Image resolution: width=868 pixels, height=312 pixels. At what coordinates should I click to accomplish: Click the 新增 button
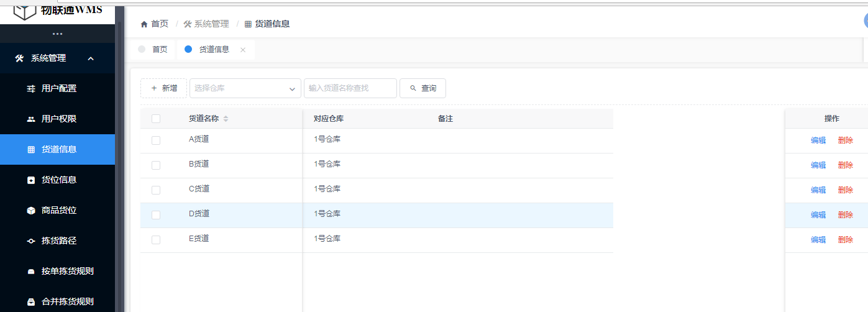pos(163,88)
